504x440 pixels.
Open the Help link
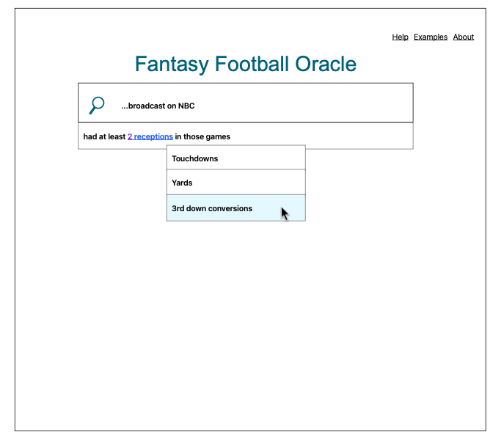click(x=400, y=37)
